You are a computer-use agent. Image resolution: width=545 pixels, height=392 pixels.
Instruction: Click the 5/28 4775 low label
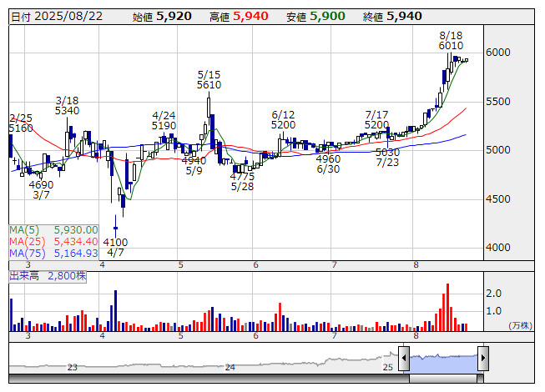pos(242,182)
